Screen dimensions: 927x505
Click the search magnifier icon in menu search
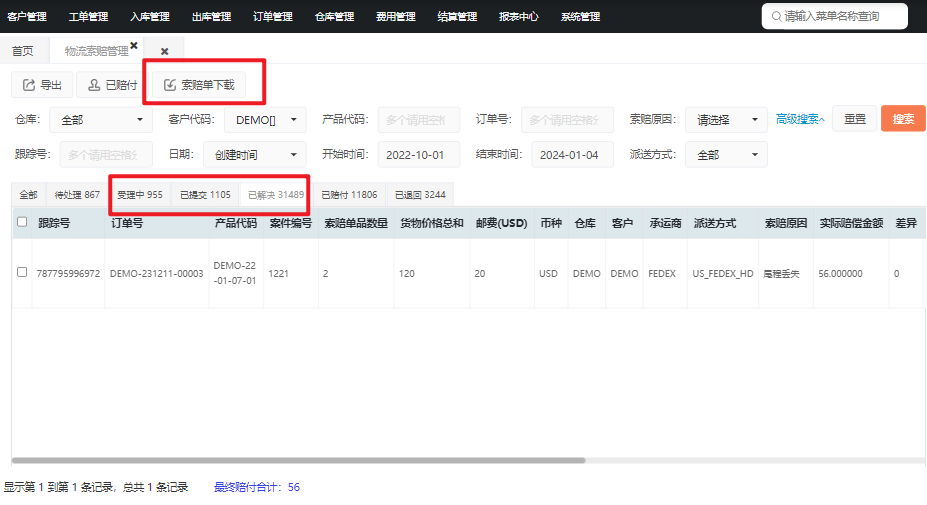(x=776, y=17)
